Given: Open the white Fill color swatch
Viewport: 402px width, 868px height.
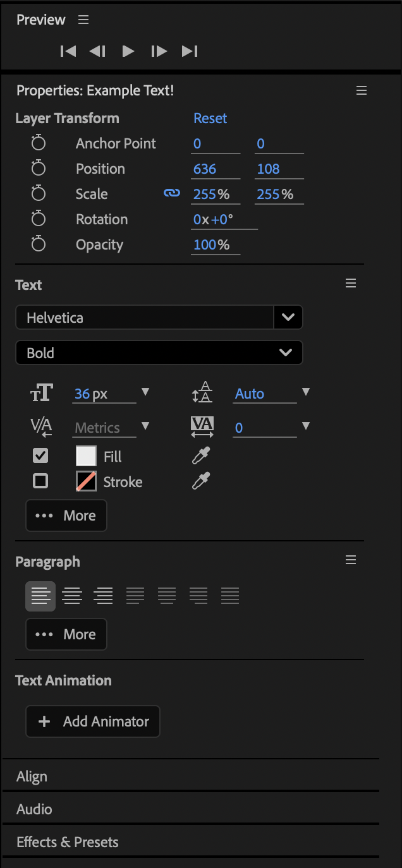Looking at the screenshot, I should point(86,456).
